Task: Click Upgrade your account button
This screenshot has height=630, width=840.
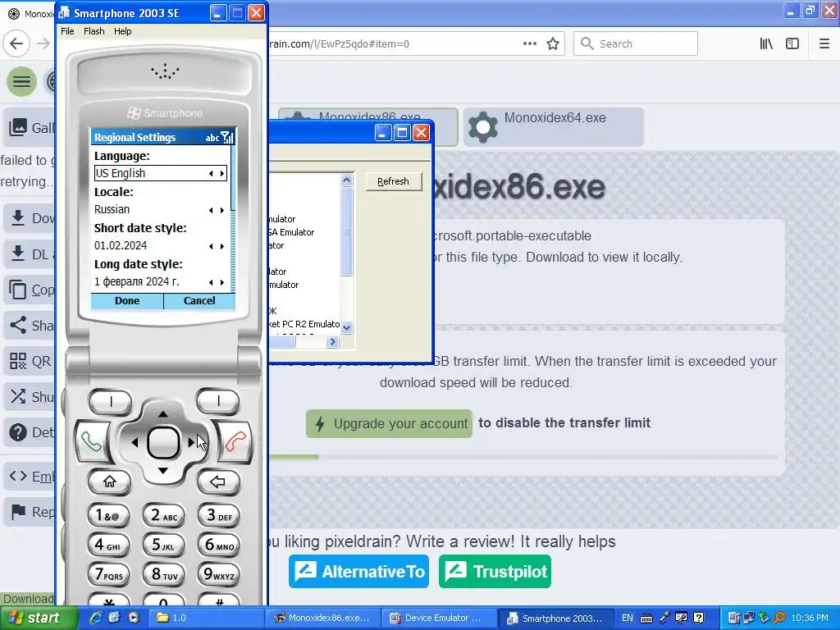Action: click(x=389, y=424)
